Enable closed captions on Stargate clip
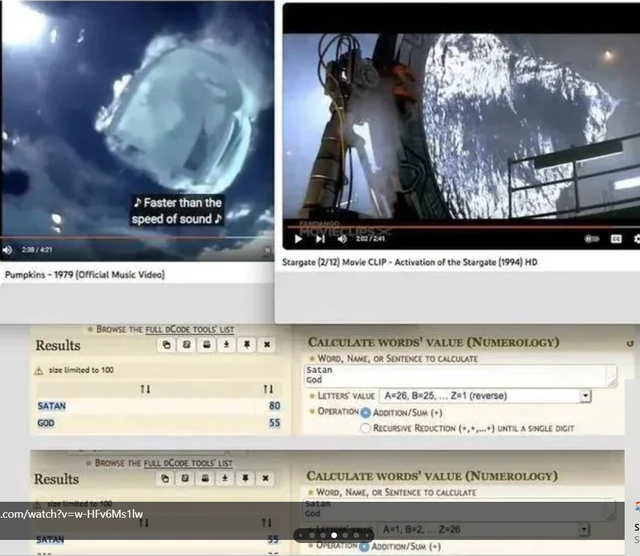Image resolution: width=640 pixels, height=556 pixels. pos(616,239)
